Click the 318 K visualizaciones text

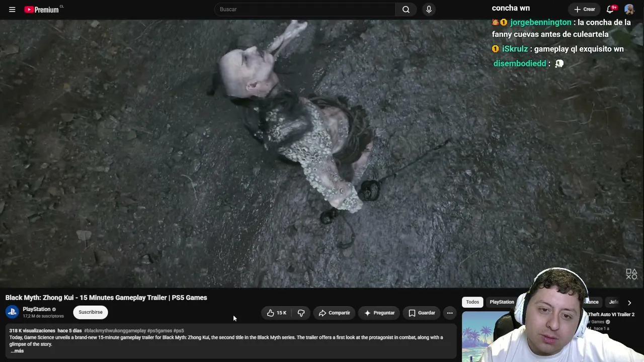click(32, 331)
